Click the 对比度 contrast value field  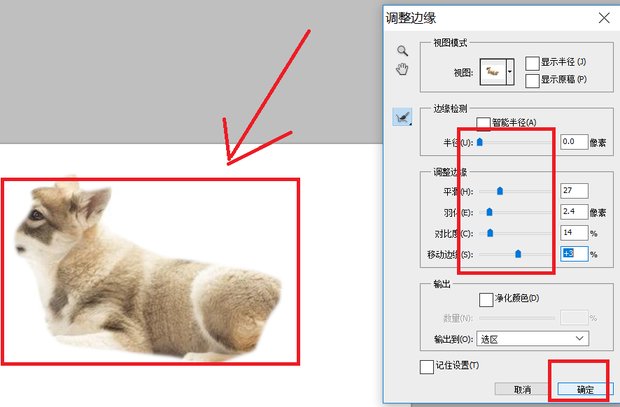[574, 233]
